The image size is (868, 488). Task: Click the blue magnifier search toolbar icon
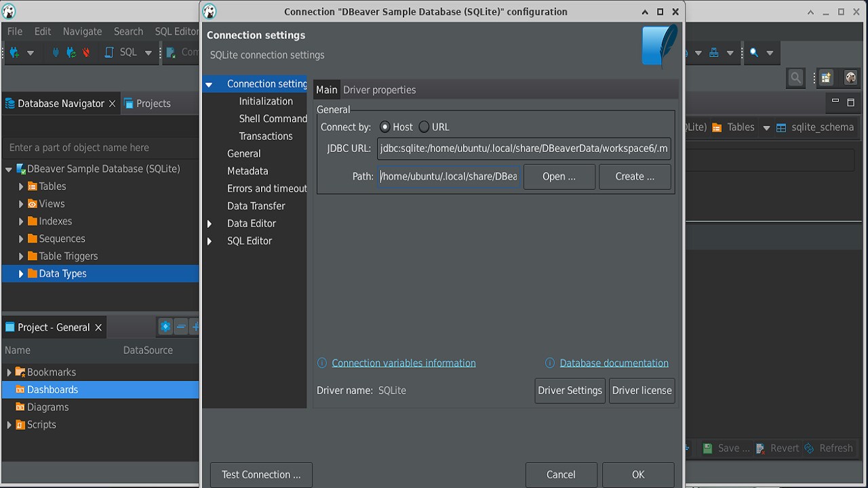pos(754,52)
